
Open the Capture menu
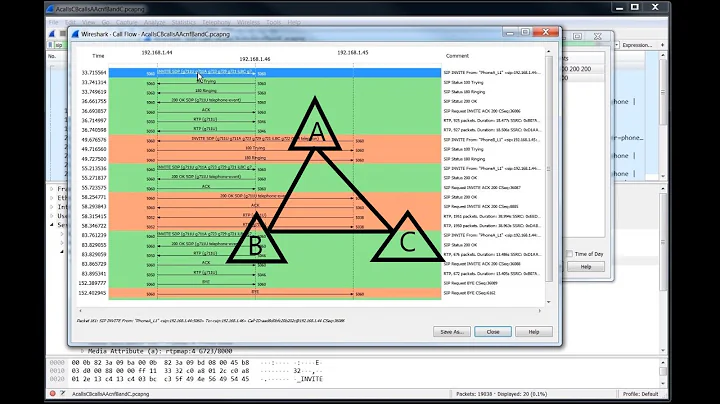click(126, 22)
